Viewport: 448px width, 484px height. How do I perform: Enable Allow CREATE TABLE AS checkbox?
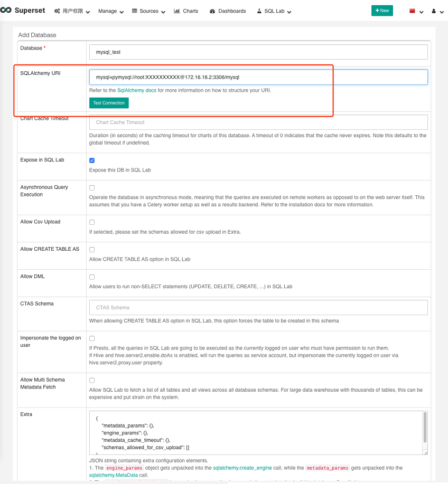[x=92, y=250]
